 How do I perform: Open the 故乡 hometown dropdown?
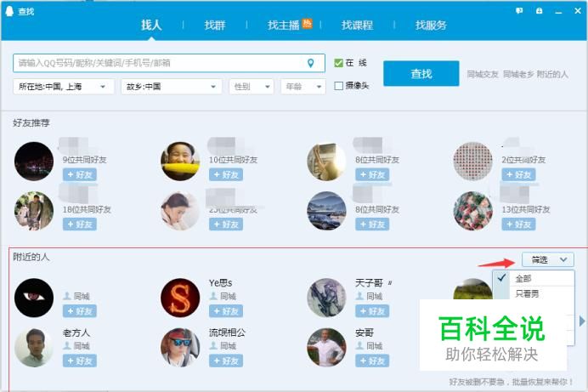click(x=172, y=87)
